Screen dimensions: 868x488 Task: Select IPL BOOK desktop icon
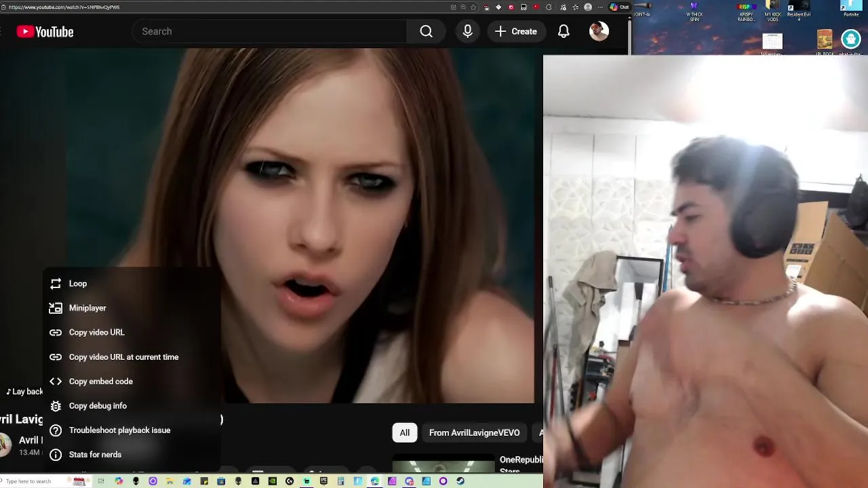click(825, 42)
